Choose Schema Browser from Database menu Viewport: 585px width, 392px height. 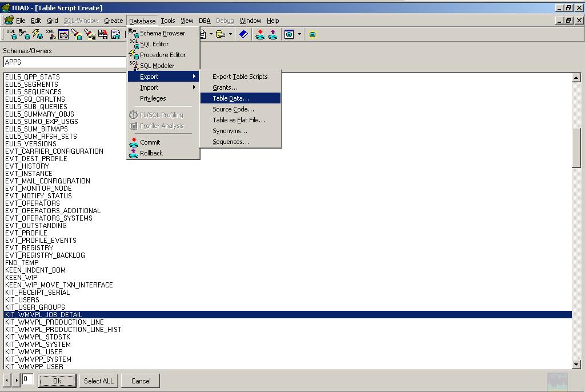[163, 33]
